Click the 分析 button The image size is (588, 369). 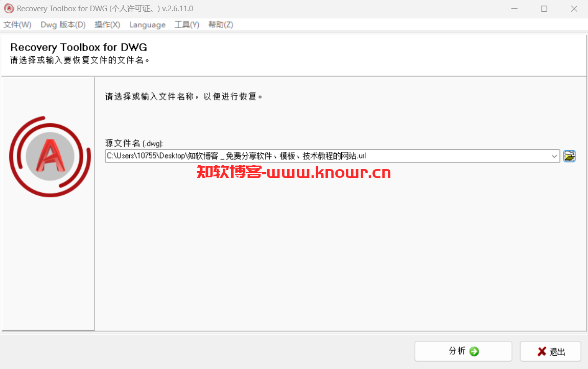pyautogui.click(x=463, y=352)
